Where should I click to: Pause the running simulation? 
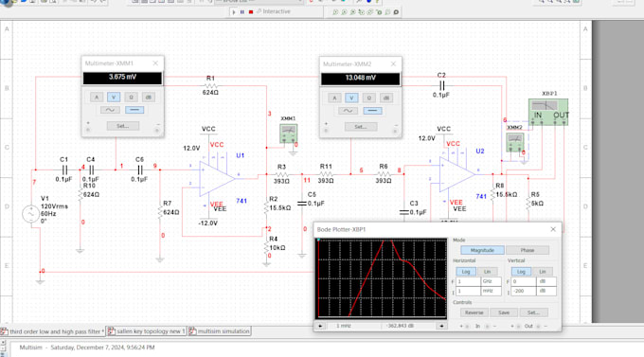click(242, 12)
